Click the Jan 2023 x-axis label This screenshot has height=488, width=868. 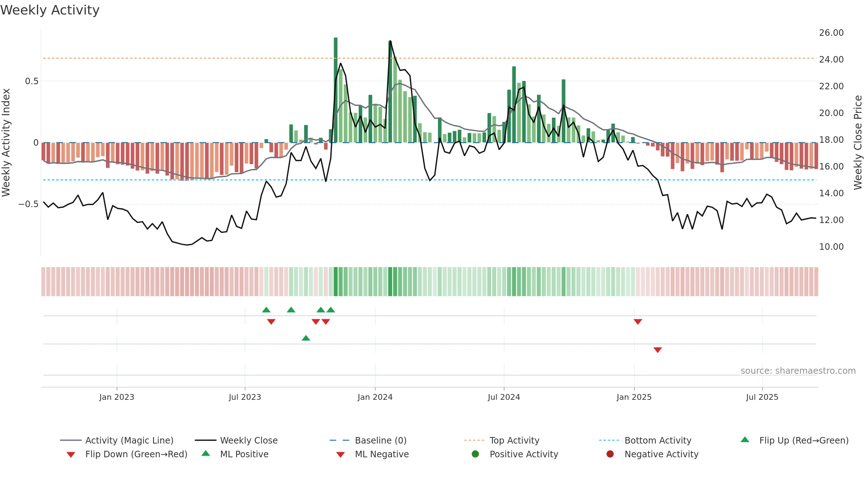(117, 397)
